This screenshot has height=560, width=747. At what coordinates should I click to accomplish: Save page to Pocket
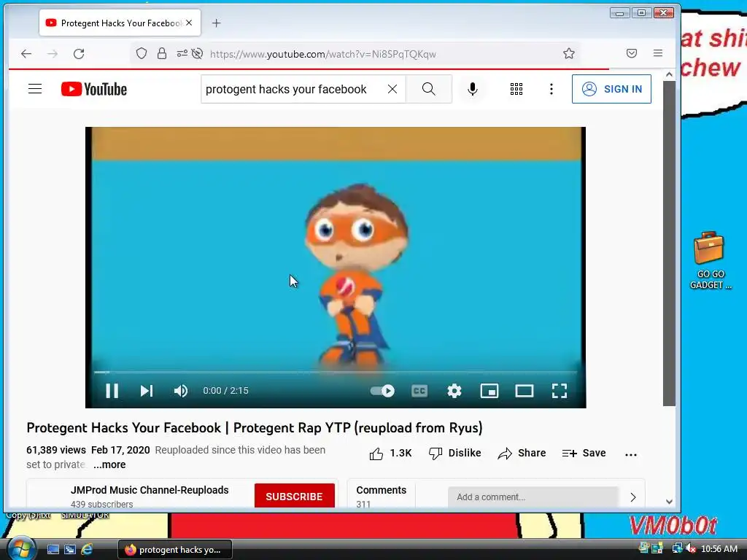point(632,53)
